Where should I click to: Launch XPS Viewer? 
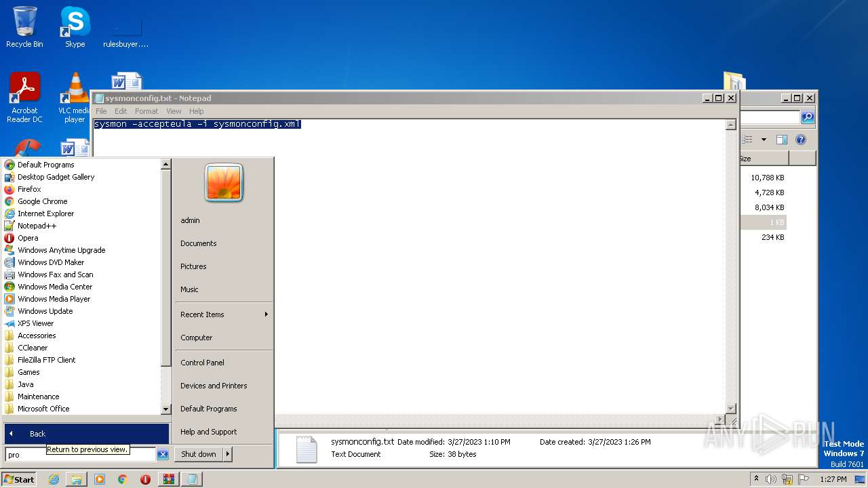(x=81, y=323)
